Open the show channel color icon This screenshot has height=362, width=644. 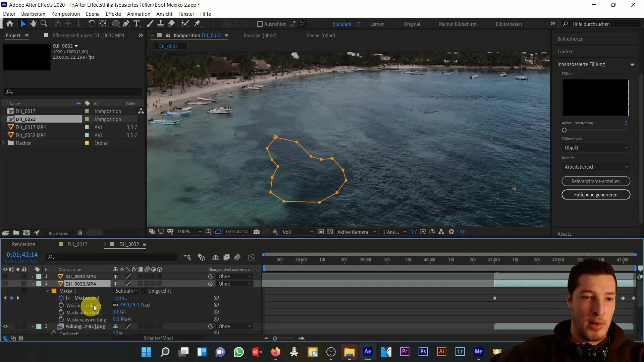coord(275,232)
